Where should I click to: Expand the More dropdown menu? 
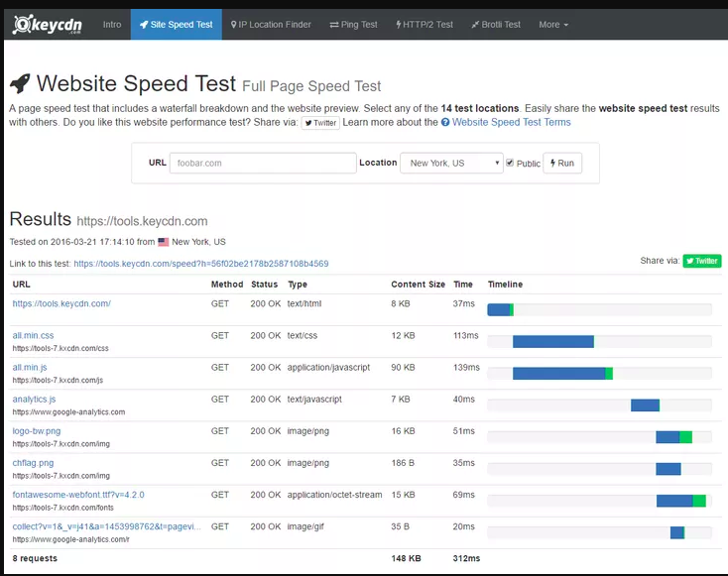(x=553, y=25)
